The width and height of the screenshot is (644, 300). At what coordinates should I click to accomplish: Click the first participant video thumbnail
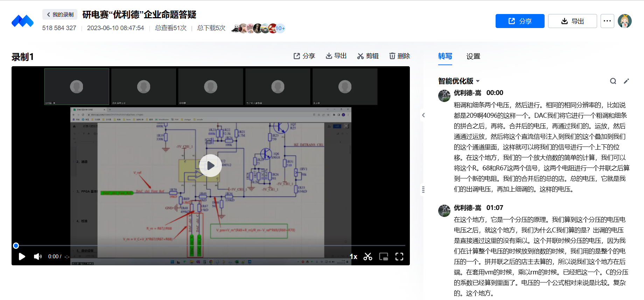[77, 87]
